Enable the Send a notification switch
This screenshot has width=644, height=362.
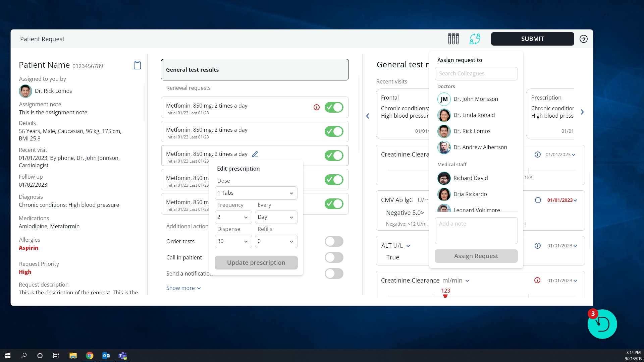coord(334,274)
